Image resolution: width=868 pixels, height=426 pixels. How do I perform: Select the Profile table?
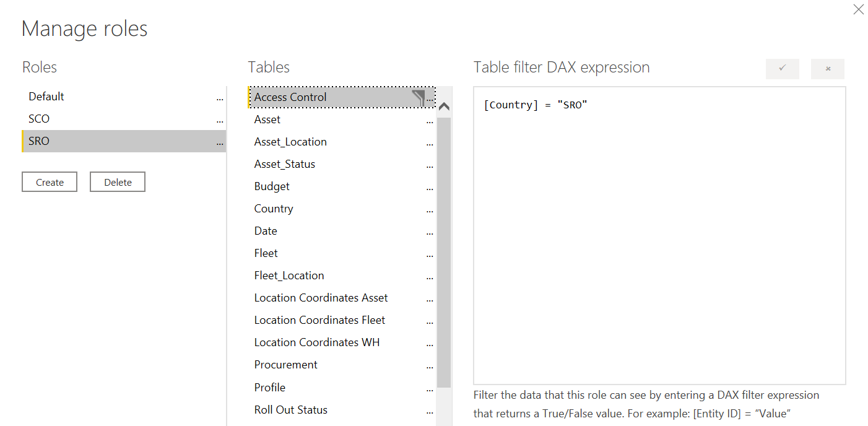[x=342, y=388]
